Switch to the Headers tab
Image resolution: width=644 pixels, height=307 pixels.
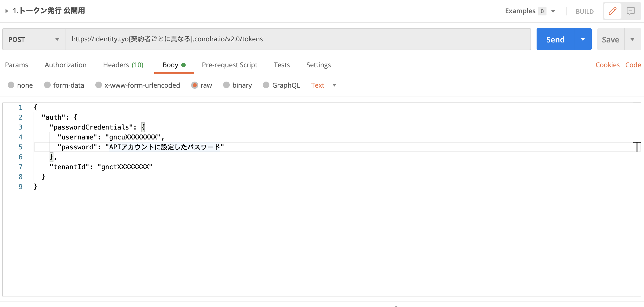coord(123,65)
